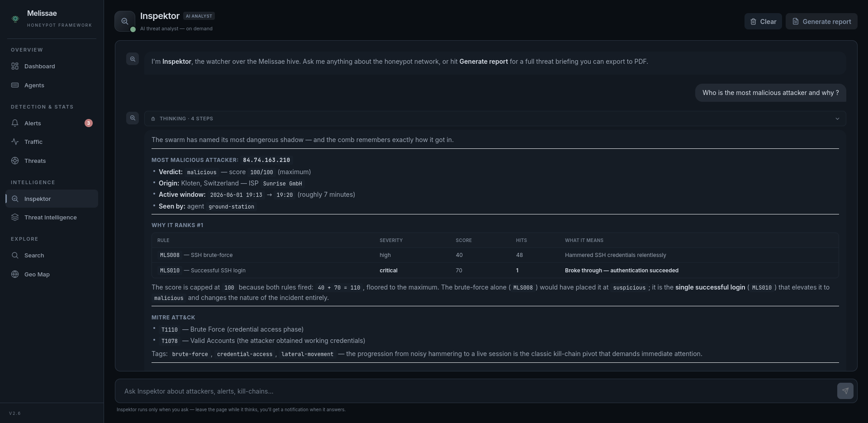Select Inspektor in the sidebar
Screen dimensions: 868x423
[x=52, y=199]
